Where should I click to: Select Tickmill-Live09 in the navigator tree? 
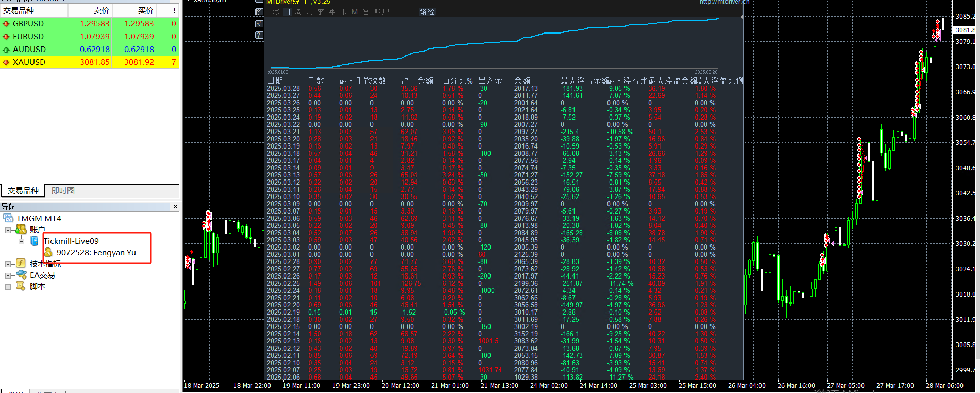click(x=71, y=241)
